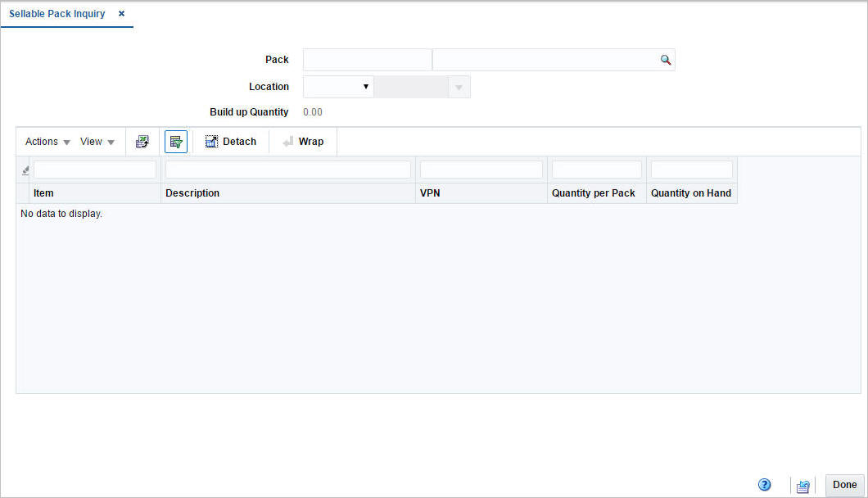The image size is (868, 498).
Task: Click the Item filter field
Action: tap(93, 169)
